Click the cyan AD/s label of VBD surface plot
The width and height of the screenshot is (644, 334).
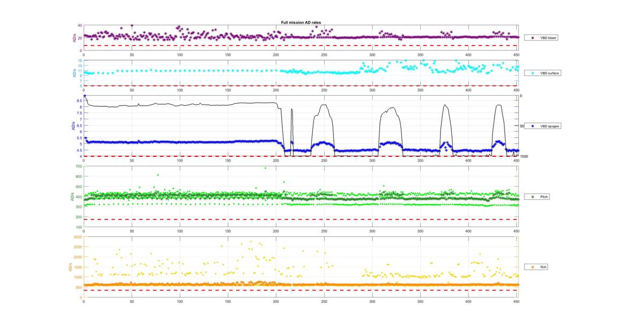click(x=74, y=73)
